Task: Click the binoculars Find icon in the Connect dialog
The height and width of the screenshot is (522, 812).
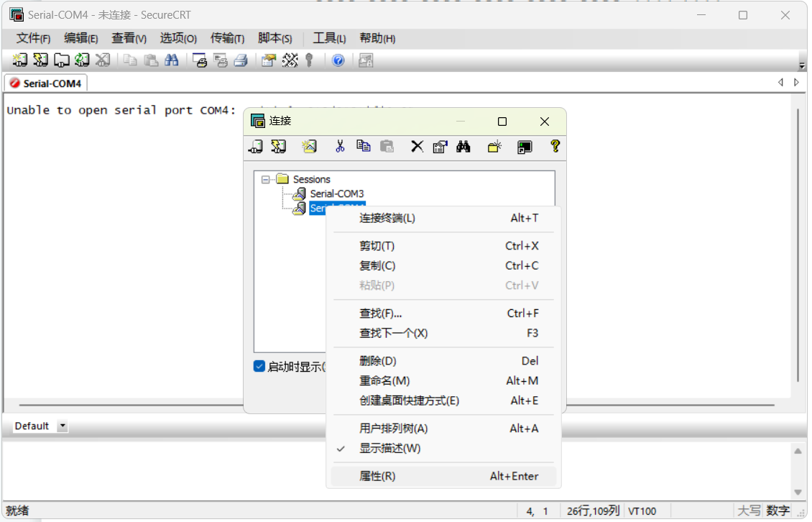Action: (x=463, y=147)
